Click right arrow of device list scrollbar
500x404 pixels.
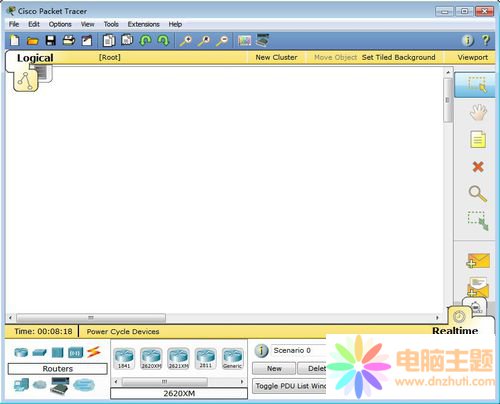(242, 381)
